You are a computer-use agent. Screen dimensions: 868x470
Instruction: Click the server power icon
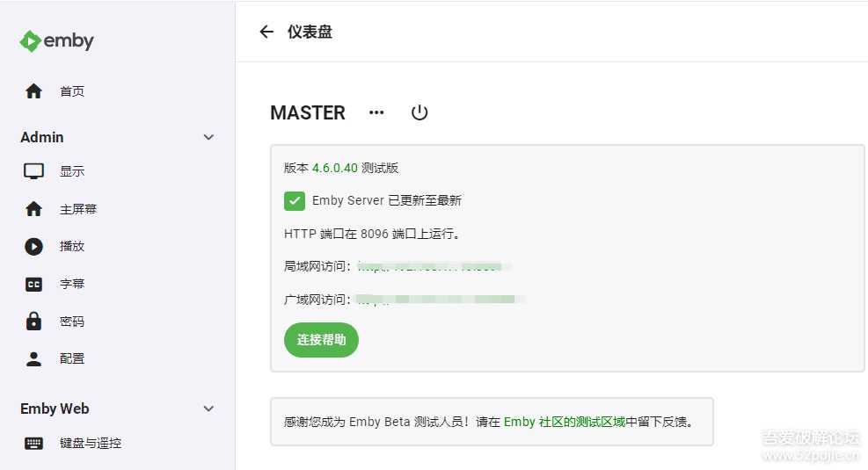(419, 112)
